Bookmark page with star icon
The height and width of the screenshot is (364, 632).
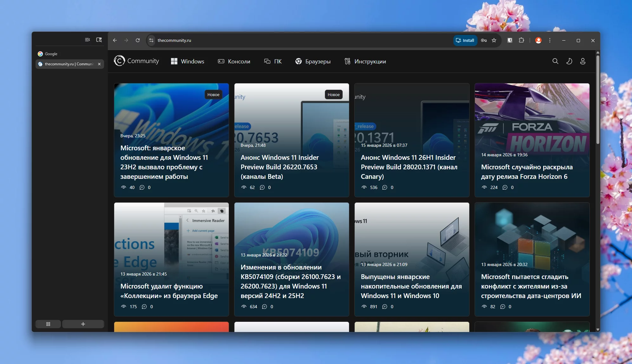(x=494, y=40)
